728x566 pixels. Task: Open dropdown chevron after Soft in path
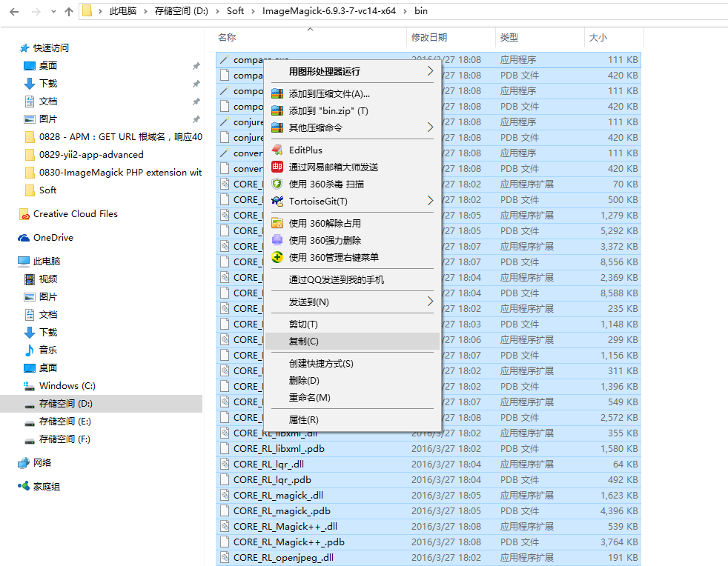click(x=253, y=11)
